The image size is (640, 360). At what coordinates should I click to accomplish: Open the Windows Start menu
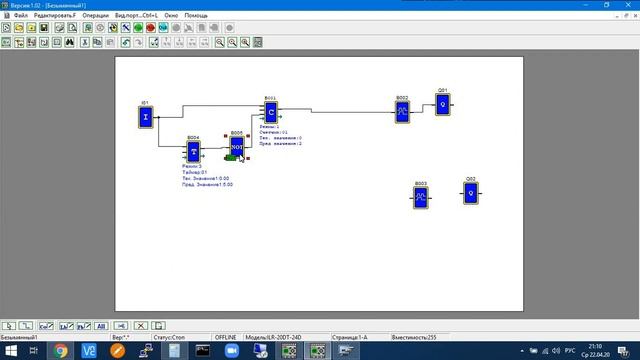pos(11,351)
